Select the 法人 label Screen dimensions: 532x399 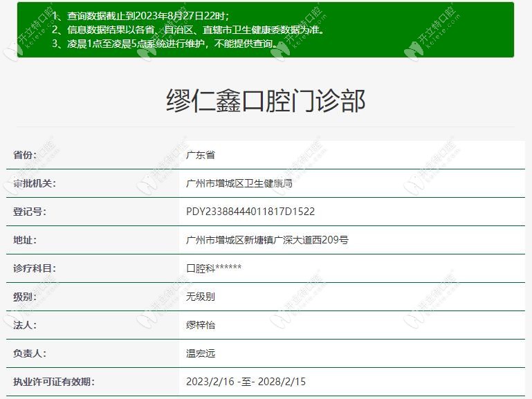coord(25,325)
